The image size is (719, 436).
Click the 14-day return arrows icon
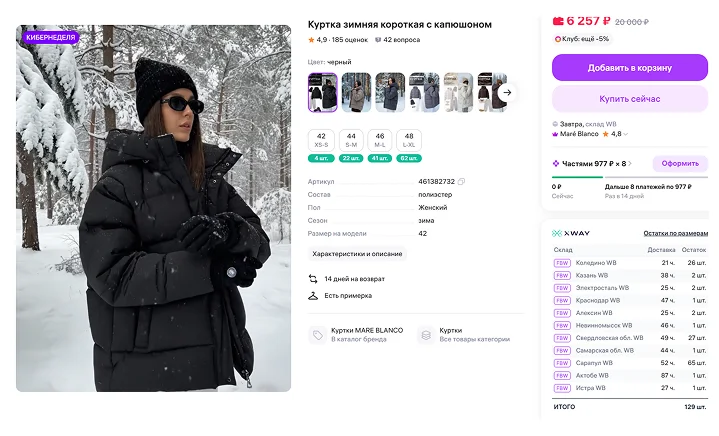coord(313,279)
